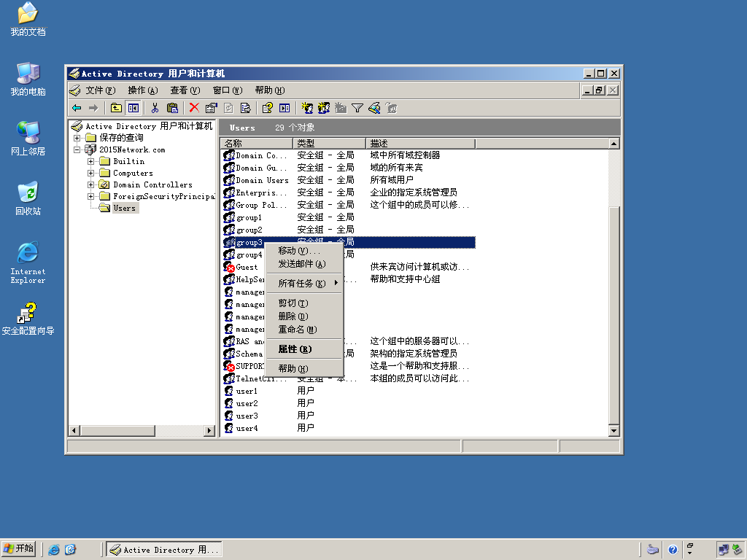Open the 文件(F) menu
747x560 pixels.
[x=101, y=90]
